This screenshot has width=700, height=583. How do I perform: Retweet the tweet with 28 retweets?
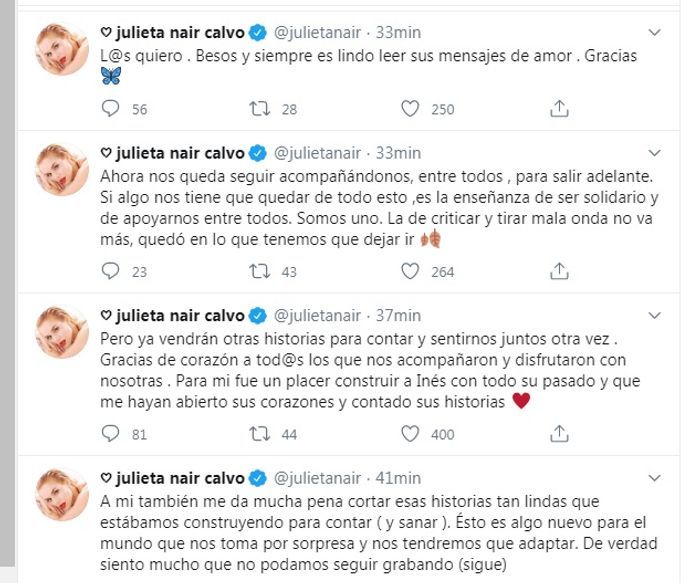click(259, 108)
